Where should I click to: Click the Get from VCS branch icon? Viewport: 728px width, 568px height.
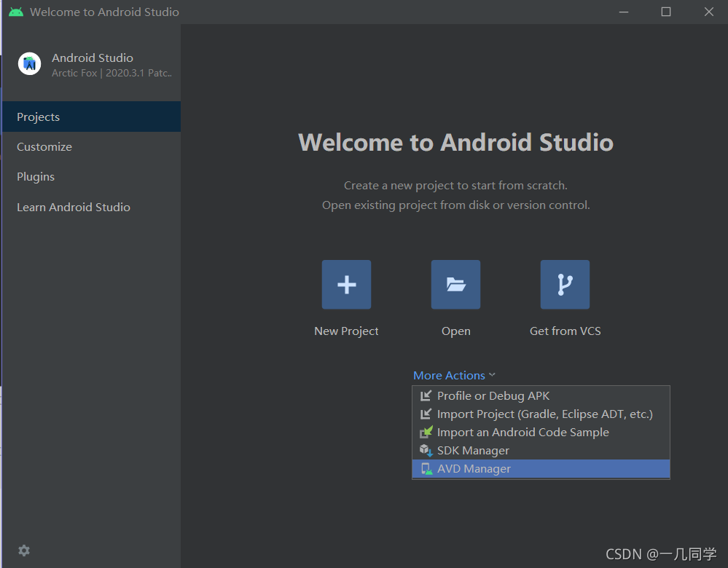tap(565, 285)
